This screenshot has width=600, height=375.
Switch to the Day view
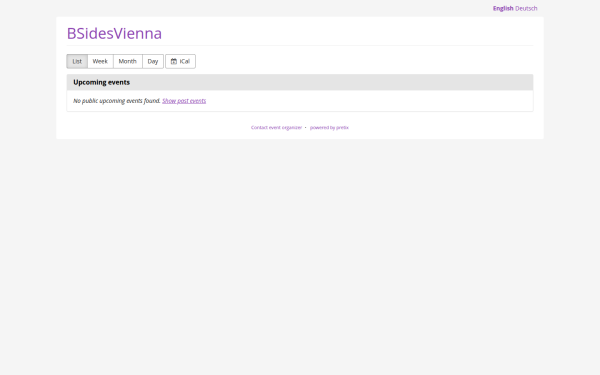tap(153, 61)
